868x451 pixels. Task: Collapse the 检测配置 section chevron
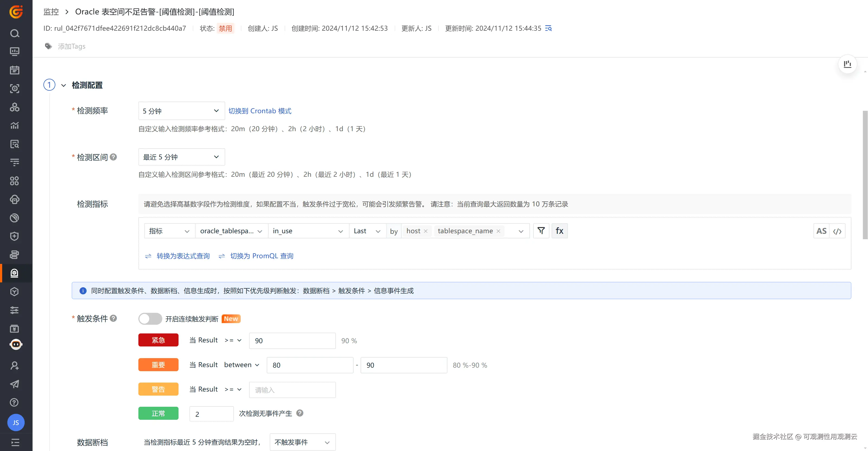click(x=63, y=85)
